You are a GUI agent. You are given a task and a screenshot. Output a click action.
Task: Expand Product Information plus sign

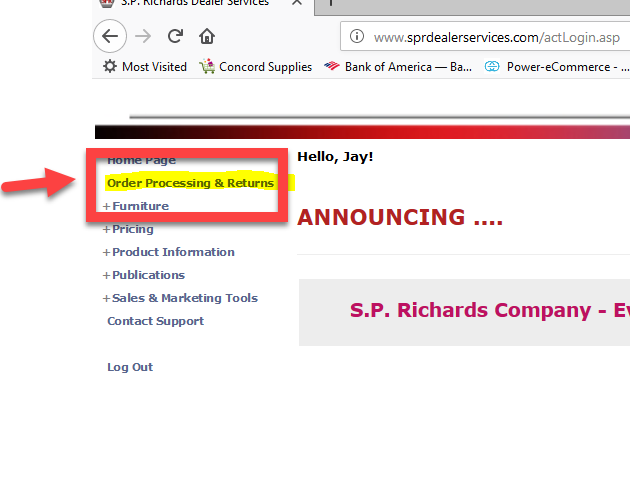pos(106,252)
